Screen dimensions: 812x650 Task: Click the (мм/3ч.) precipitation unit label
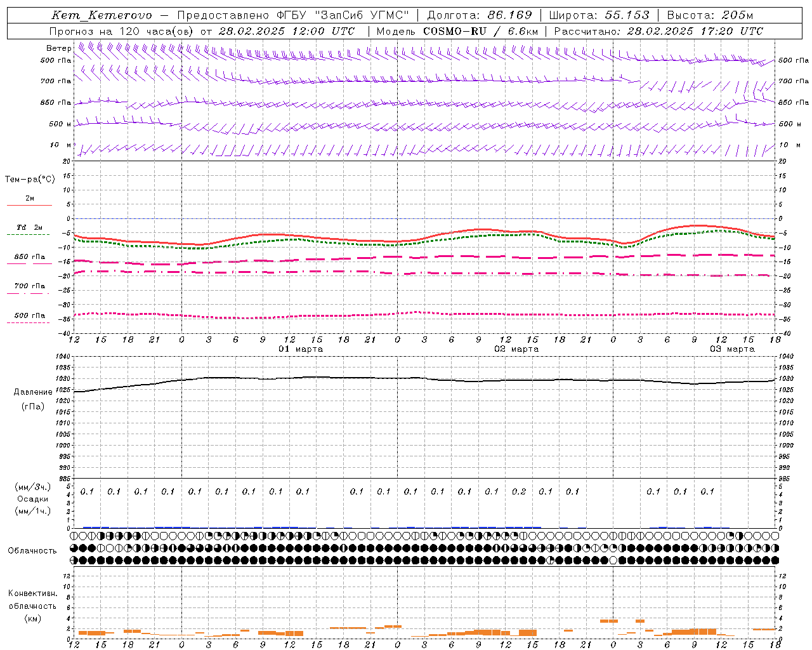coord(33,487)
